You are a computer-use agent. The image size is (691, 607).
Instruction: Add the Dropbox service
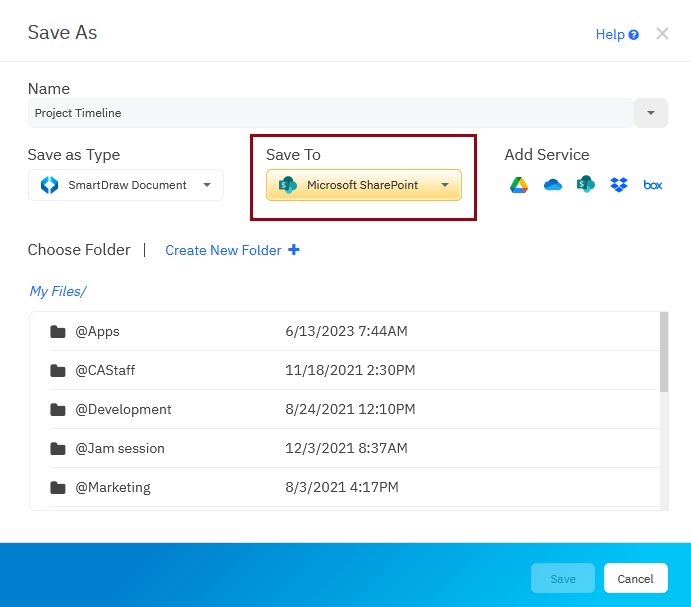(619, 185)
